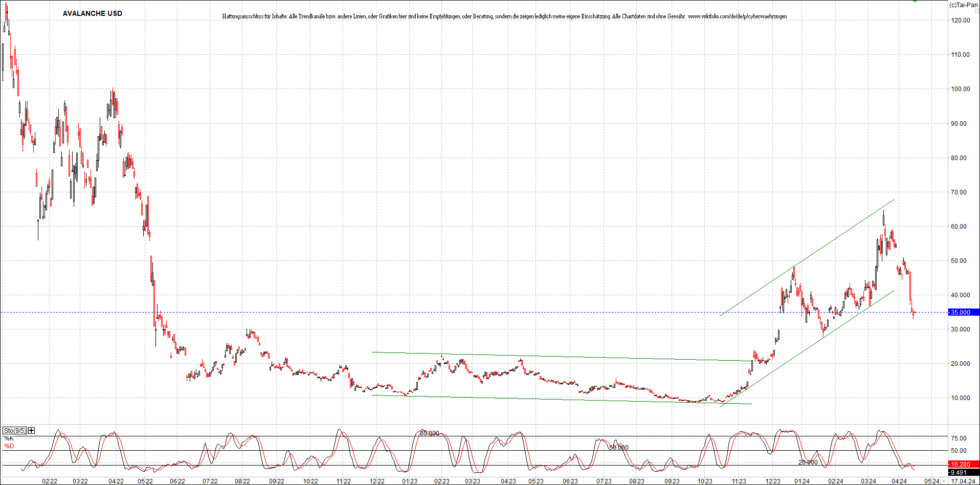The image size is (980, 485).
Task: Click the 03 23 date axis label
Action: pyautogui.click(x=473, y=481)
